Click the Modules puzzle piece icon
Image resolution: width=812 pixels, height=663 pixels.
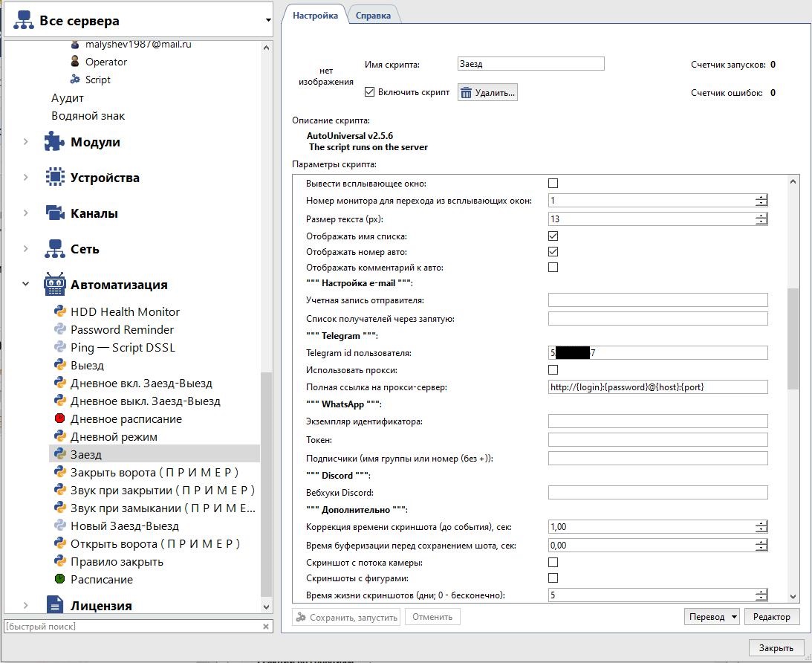pyautogui.click(x=54, y=142)
